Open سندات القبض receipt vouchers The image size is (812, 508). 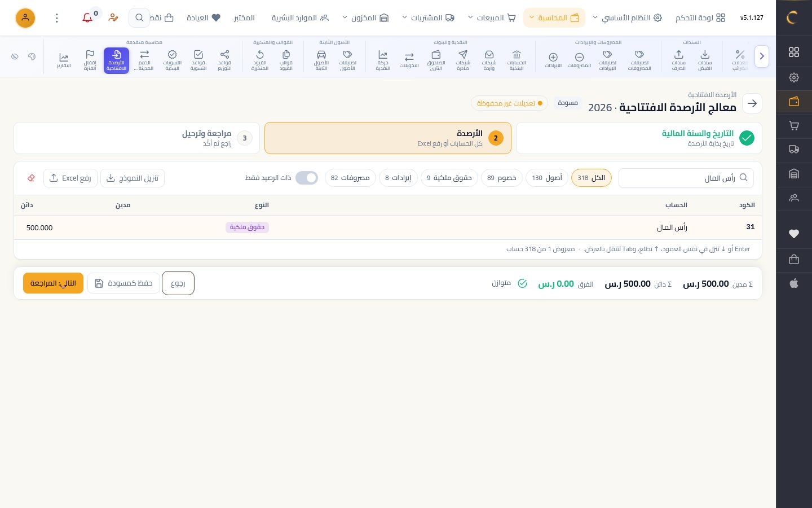click(705, 60)
